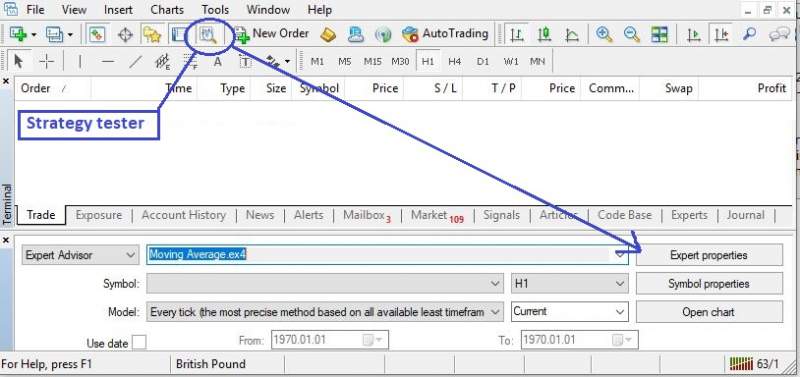Select the diagonal trendline tool
800x377 pixels.
[135, 61]
